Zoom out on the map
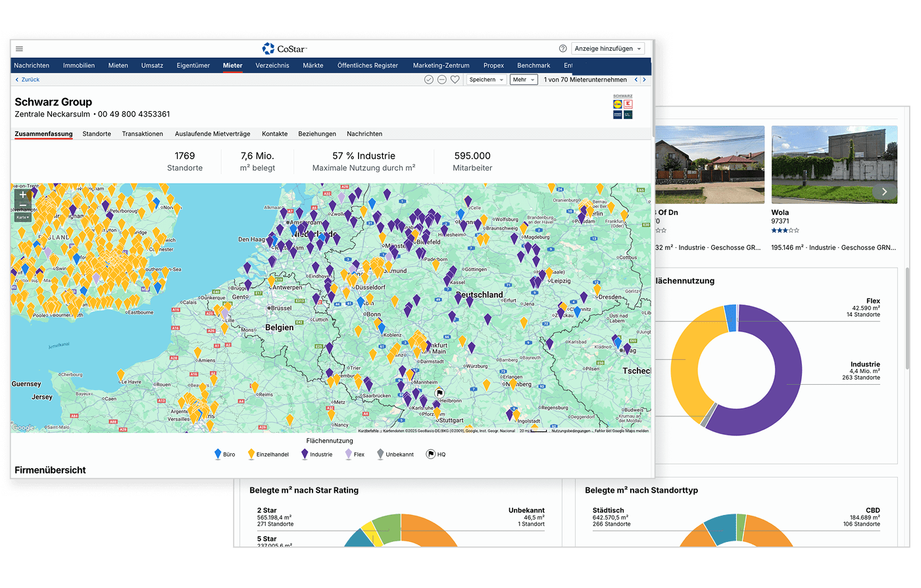The width and height of the screenshot is (921, 588). point(23,206)
